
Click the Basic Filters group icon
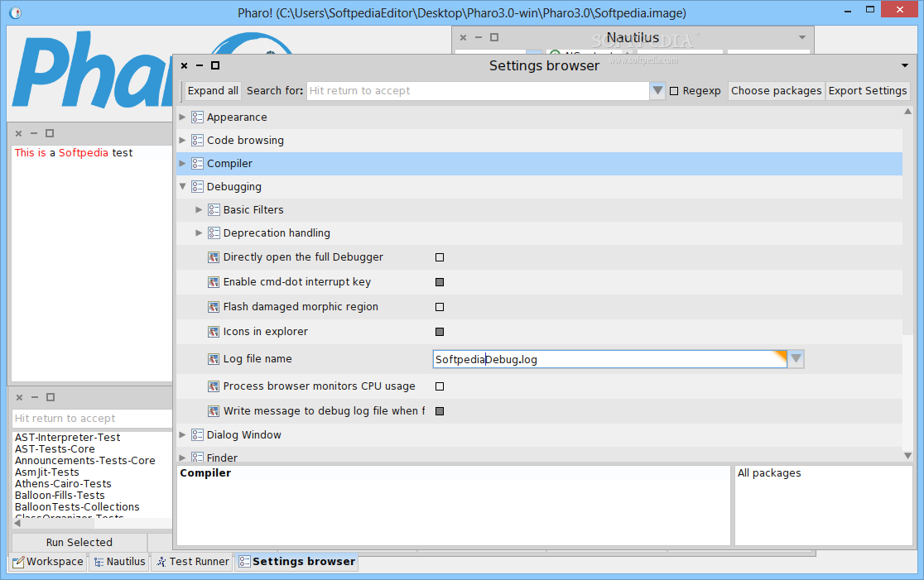(214, 209)
